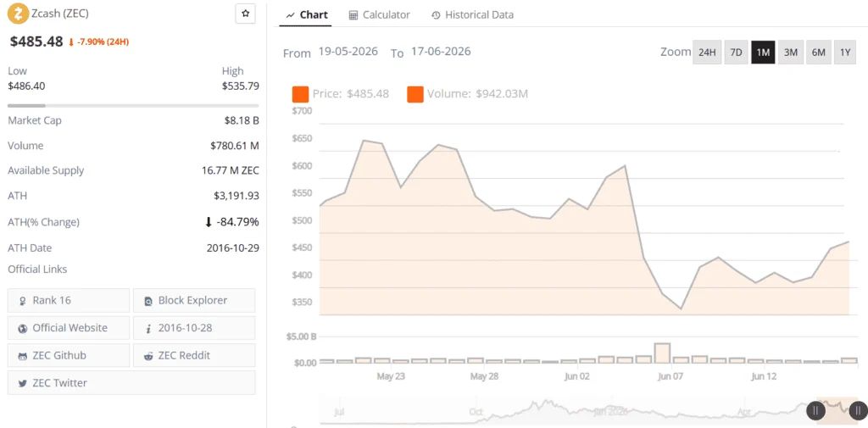The height and width of the screenshot is (428, 868).
Task: Click the right range navigator handle
Action: (858, 410)
